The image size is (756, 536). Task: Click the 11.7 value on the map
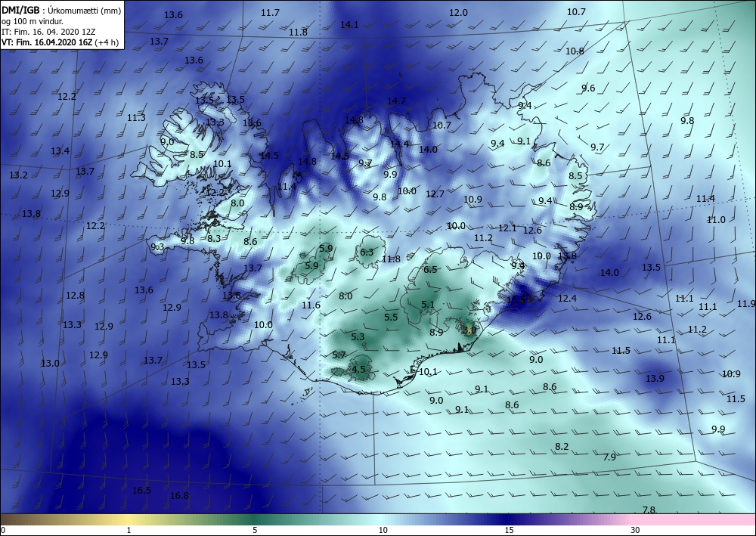(270, 13)
